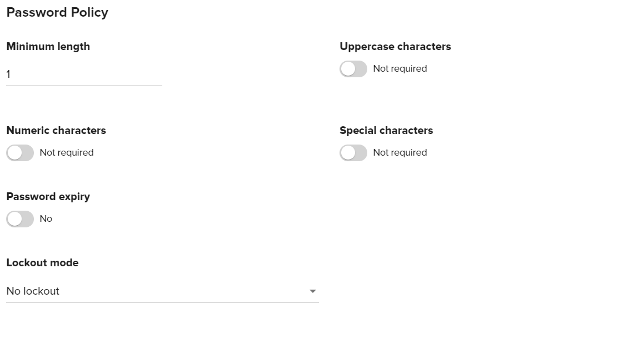Click the 'Uppercase characters' label
The image size is (644, 348).
395,47
